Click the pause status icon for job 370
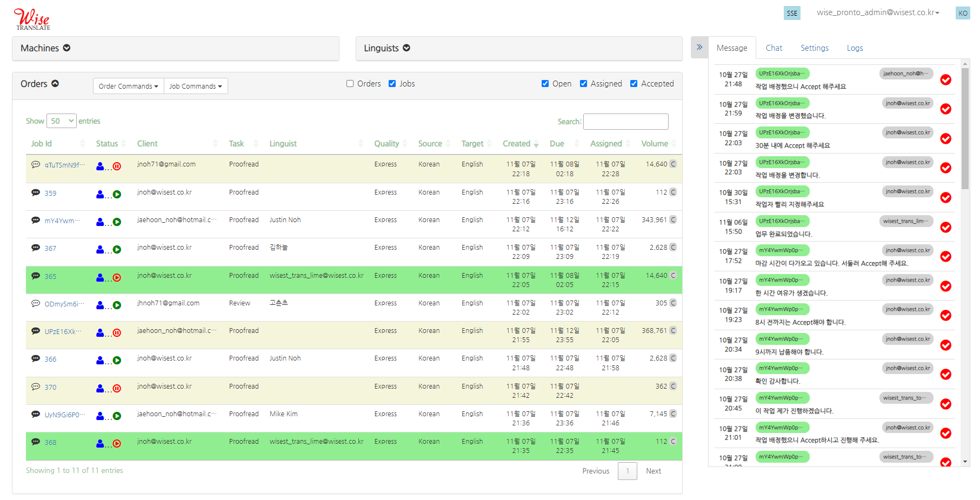 click(x=117, y=388)
